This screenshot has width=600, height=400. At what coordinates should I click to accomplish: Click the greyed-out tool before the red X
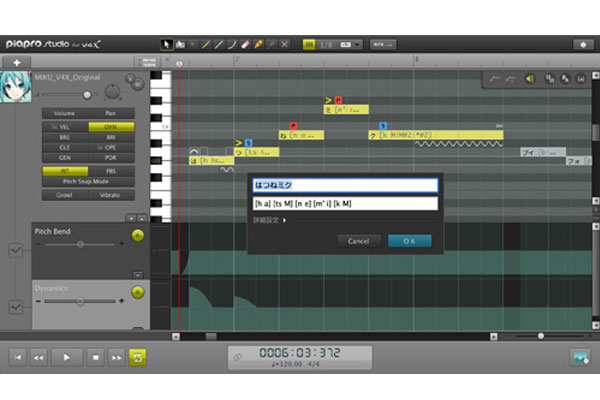coord(271,44)
